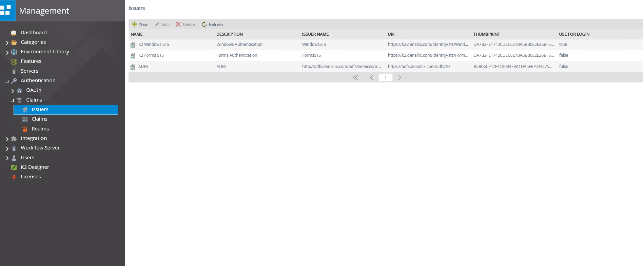
Task: Go to the previous page of results
Action: click(371, 77)
